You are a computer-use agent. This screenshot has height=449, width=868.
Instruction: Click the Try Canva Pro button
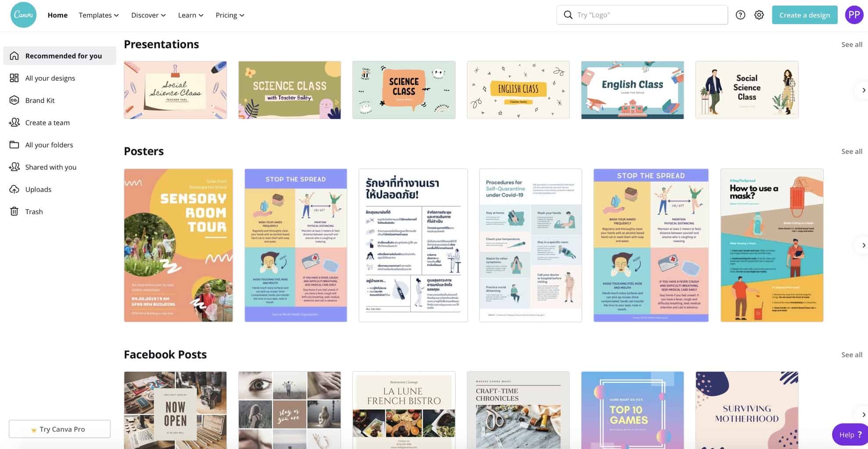[x=60, y=429]
